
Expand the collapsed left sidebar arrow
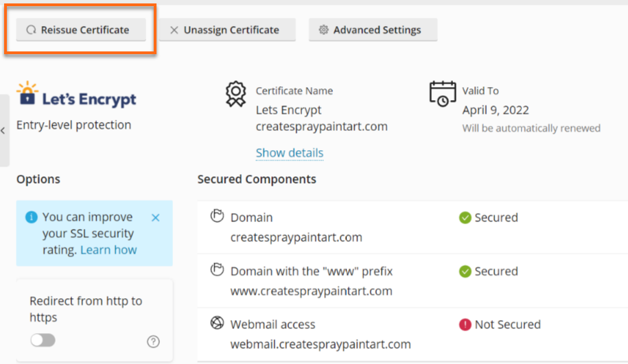3,131
